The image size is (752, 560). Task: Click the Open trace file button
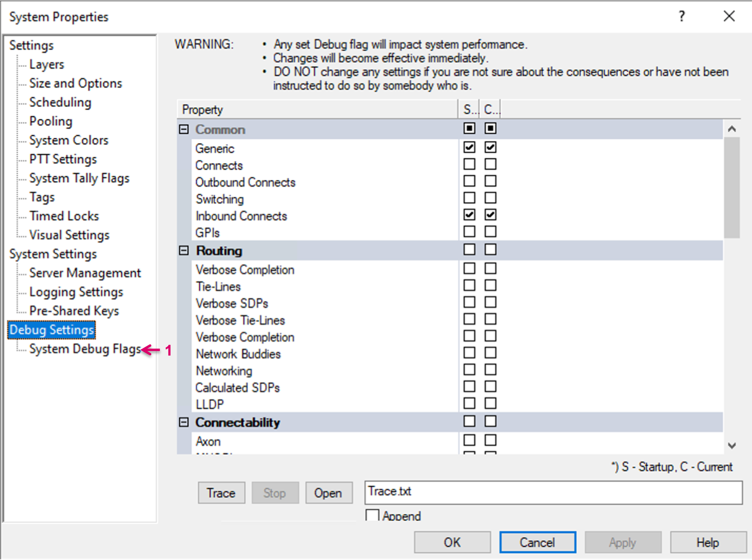(328, 493)
